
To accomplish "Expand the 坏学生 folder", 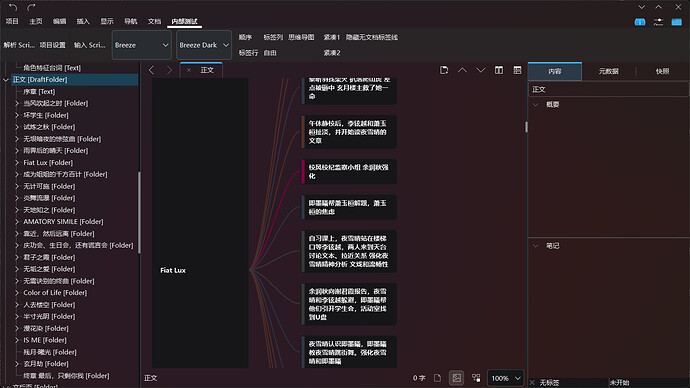I will click(x=17, y=115).
